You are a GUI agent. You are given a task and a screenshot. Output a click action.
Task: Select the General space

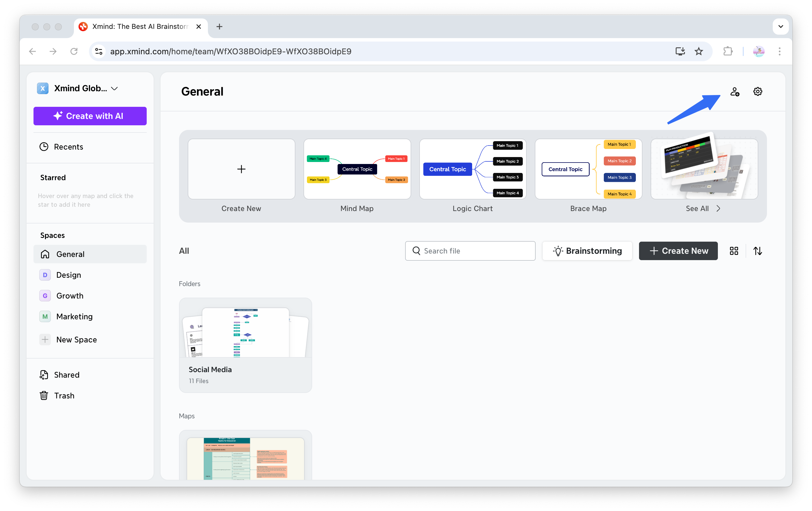click(x=90, y=254)
